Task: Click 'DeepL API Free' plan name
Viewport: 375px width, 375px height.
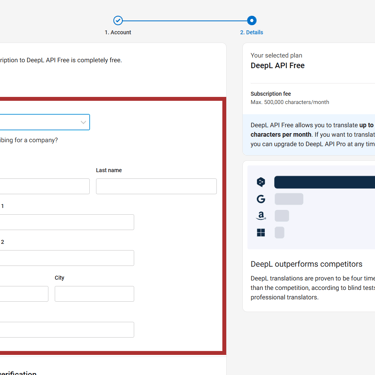Action: tap(278, 66)
